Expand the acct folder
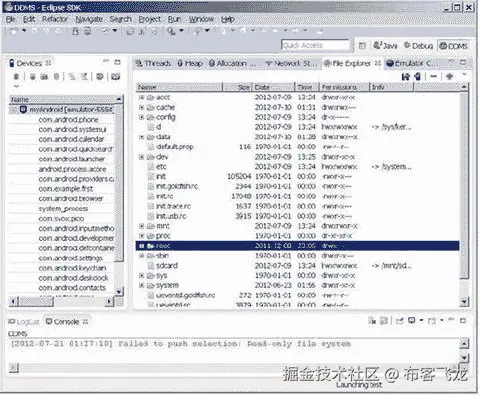Image resolution: width=480 pixels, height=395 pixels. (x=141, y=97)
